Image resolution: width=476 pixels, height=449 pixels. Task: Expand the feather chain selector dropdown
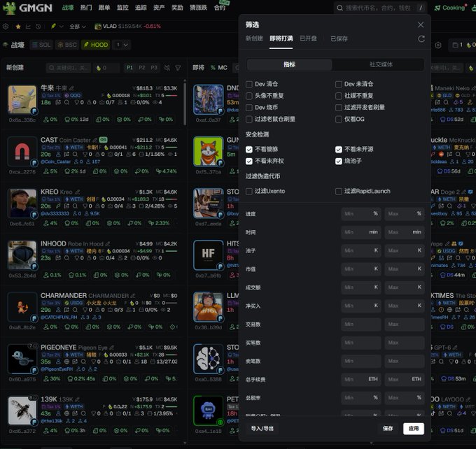pyautogui.click(x=57, y=27)
